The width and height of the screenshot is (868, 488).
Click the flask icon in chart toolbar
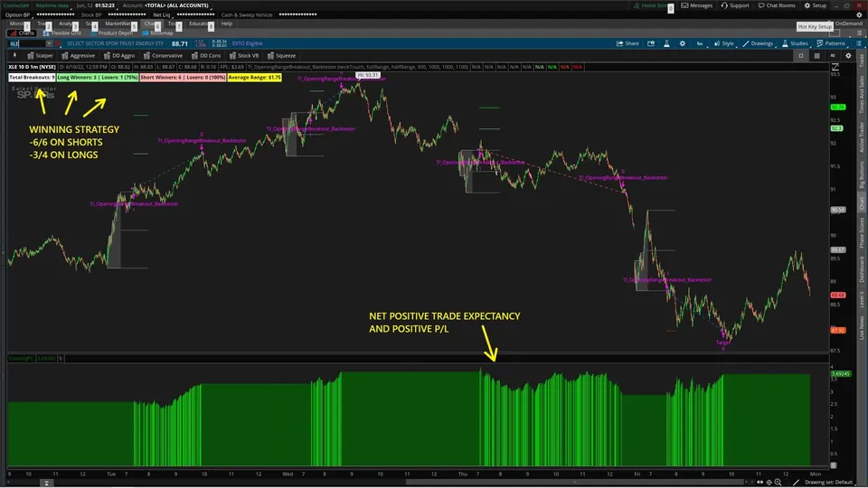point(666,43)
